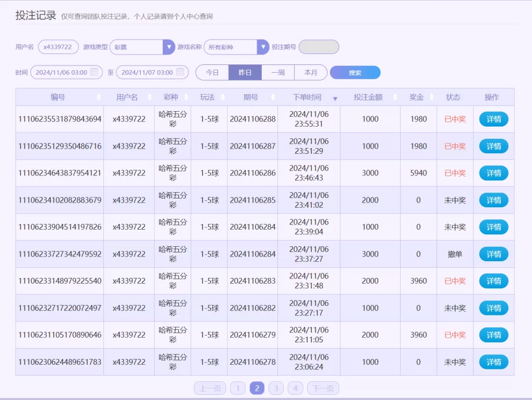
Task: Click period number 20241106288
Action: pyautogui.click(x=253, y=119)
